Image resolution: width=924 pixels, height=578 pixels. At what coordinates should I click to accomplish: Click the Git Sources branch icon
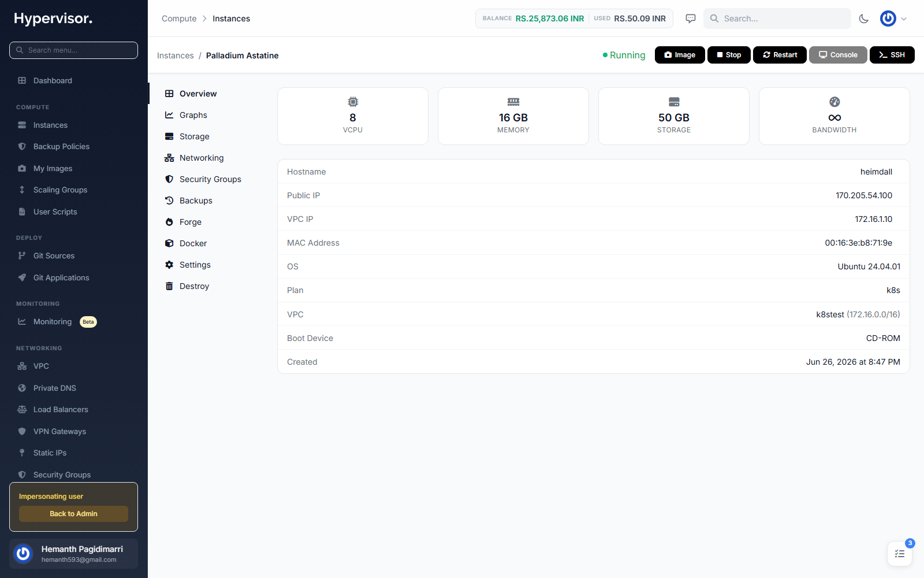pyautogui.click(x=22, y=255)
